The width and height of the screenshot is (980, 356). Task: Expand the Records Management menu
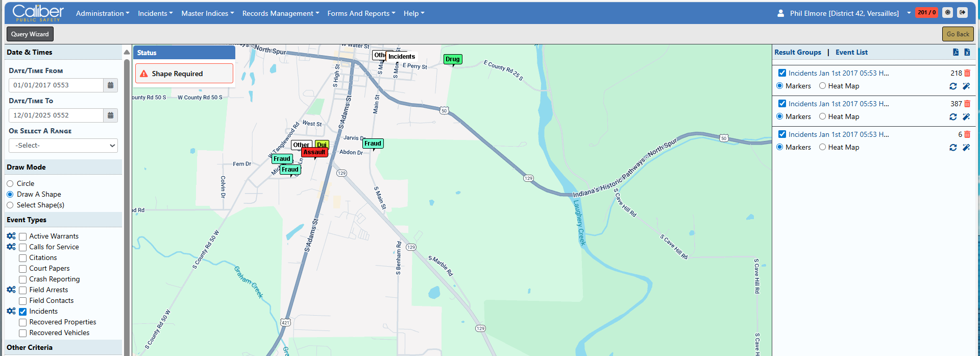(281, 13)
